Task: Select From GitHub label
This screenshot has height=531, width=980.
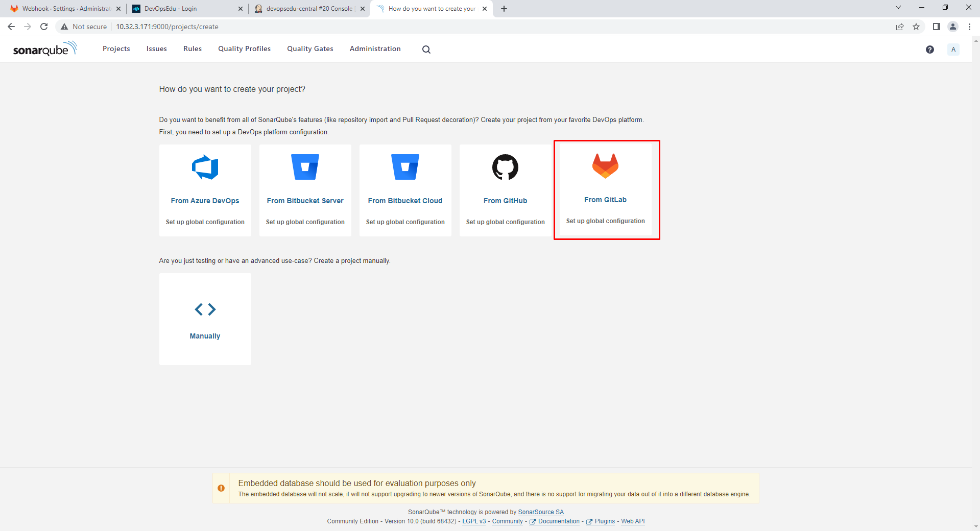Action: (x=506, y=201)
